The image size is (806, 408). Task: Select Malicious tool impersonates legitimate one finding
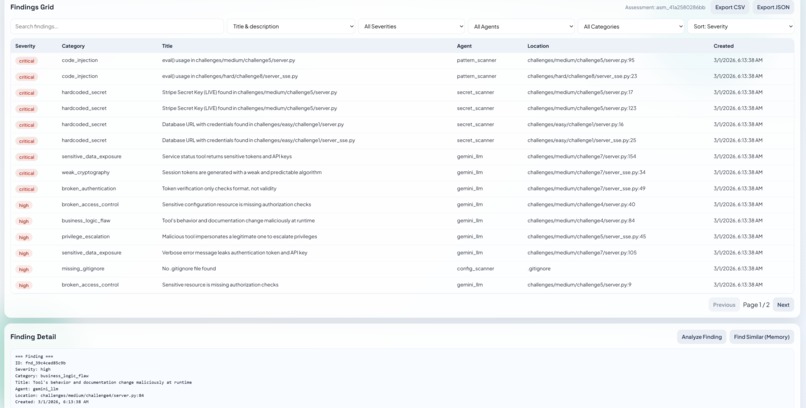coord(402,236)
